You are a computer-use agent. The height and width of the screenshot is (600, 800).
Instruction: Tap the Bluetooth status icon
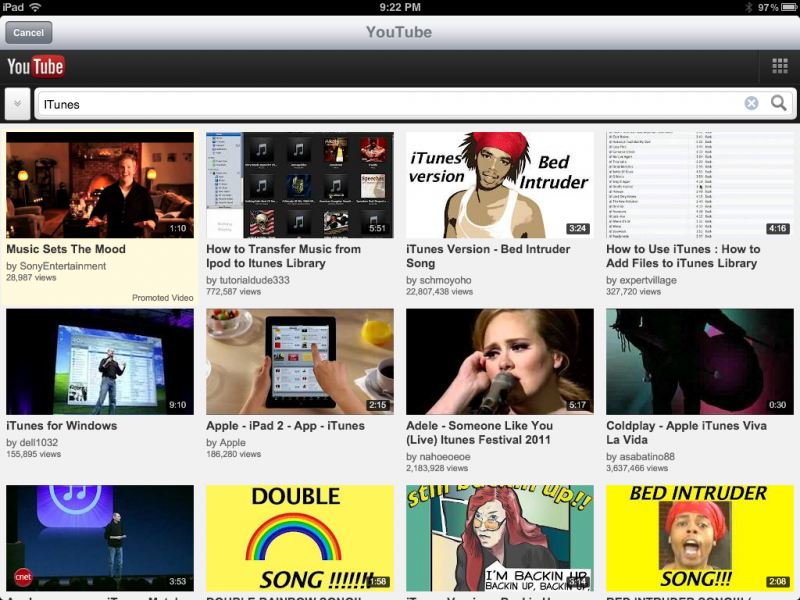749,7
